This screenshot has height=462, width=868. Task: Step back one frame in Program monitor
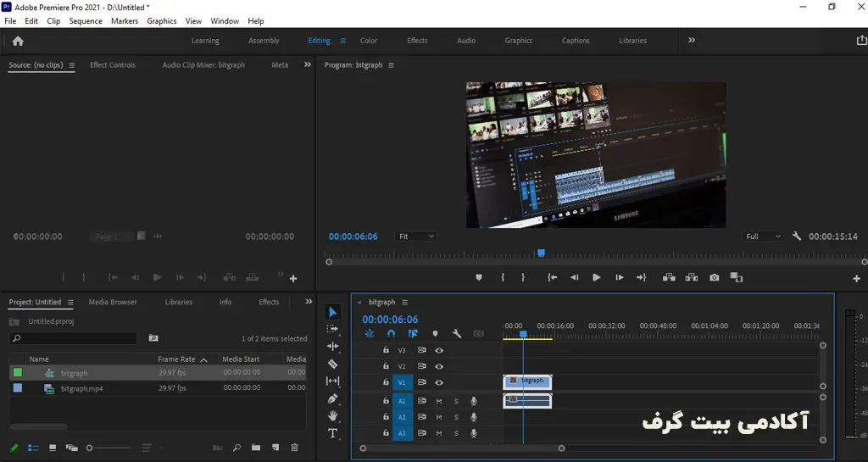point(575,277)
